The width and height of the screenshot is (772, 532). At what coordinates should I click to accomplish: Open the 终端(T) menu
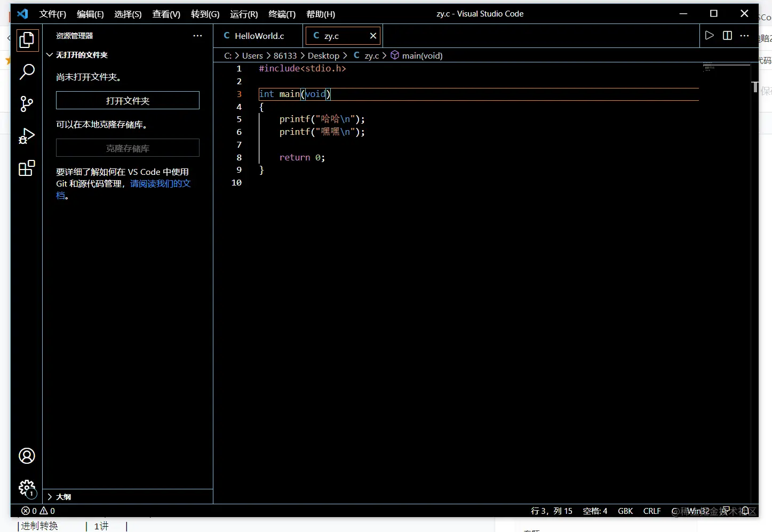[x=282, y=14]
